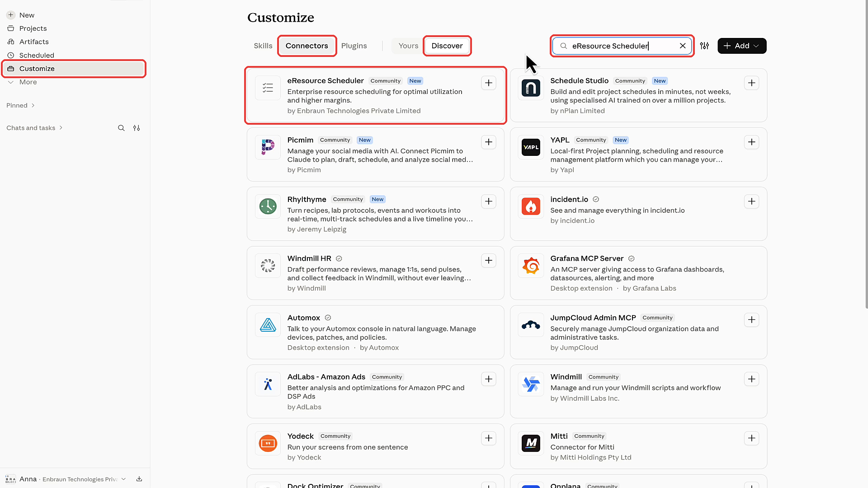Add the Yodeck connector
868x488 pixels.
(x=489, y=438)
